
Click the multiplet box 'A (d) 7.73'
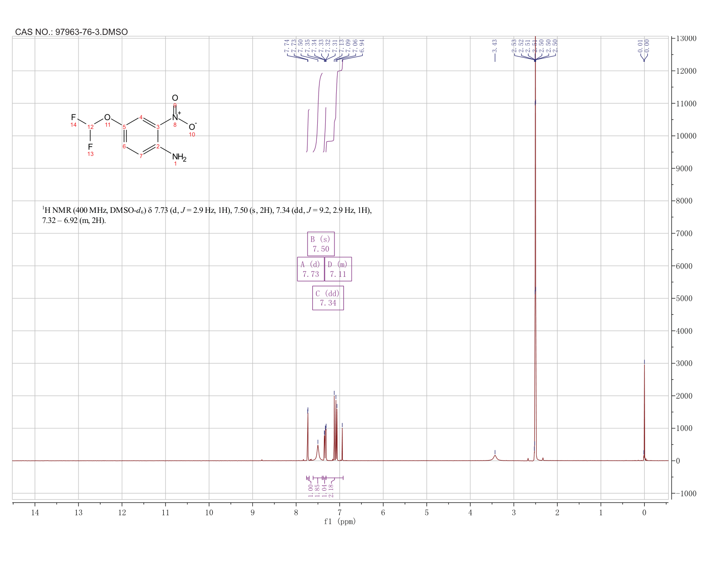(x=311, y=269)
